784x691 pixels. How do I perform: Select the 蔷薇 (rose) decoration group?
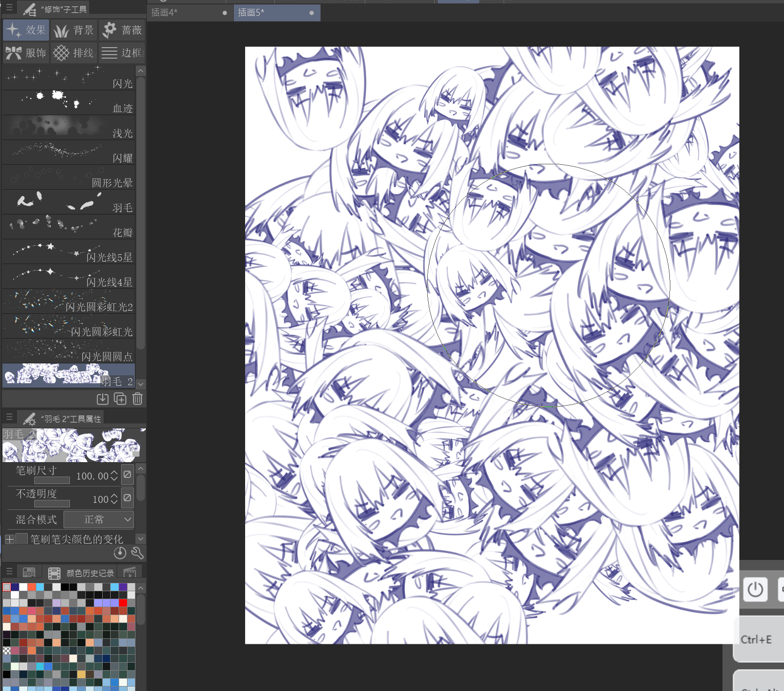(122, 30)
